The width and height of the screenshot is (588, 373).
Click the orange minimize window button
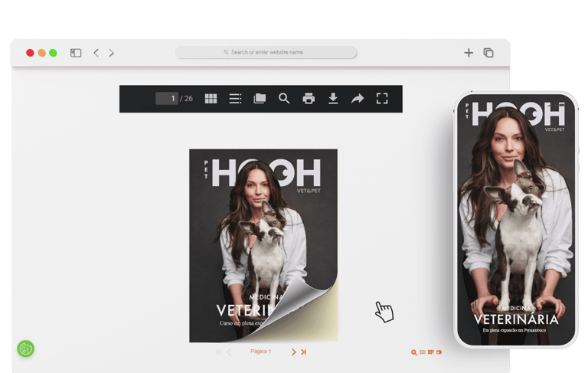[41, 53]
